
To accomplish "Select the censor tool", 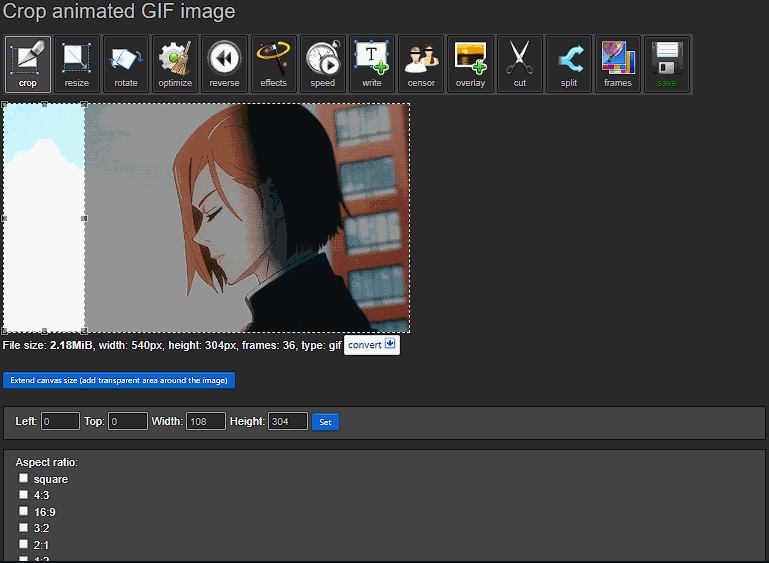I will point(421,64).
